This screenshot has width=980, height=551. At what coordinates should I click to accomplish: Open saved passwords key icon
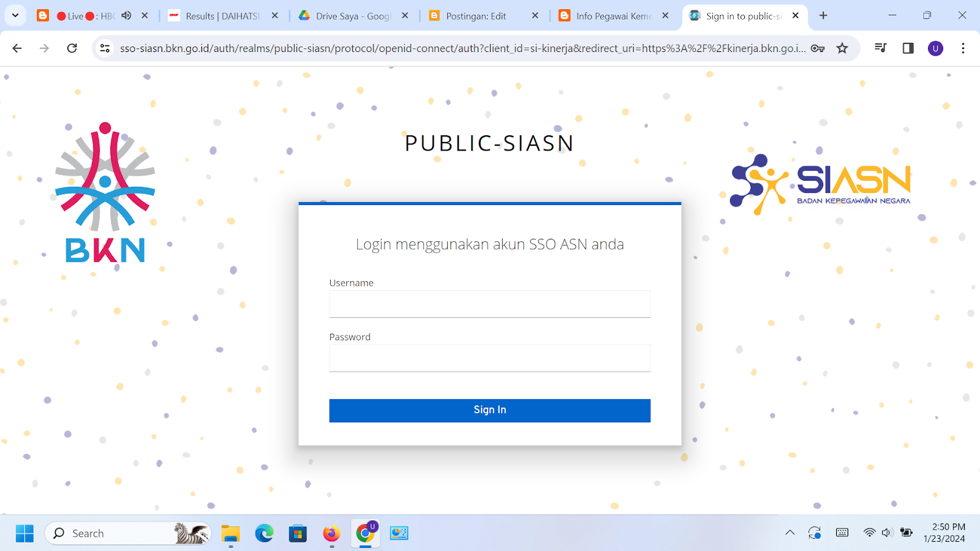pos(818,48)
